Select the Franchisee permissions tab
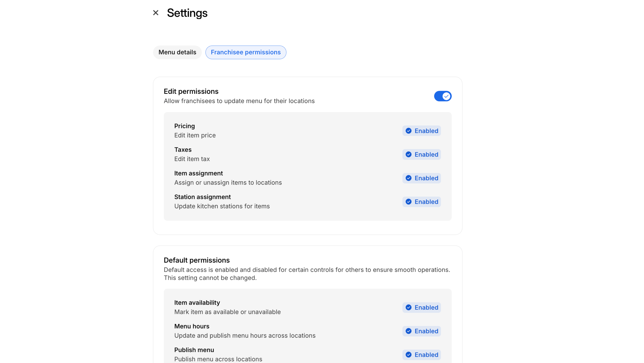The height and width of the screenshot is (363, 644). tap(246, 52)
